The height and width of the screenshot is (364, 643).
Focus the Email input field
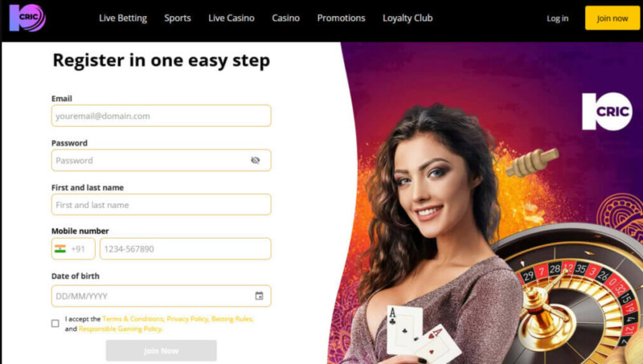(162, 116)
